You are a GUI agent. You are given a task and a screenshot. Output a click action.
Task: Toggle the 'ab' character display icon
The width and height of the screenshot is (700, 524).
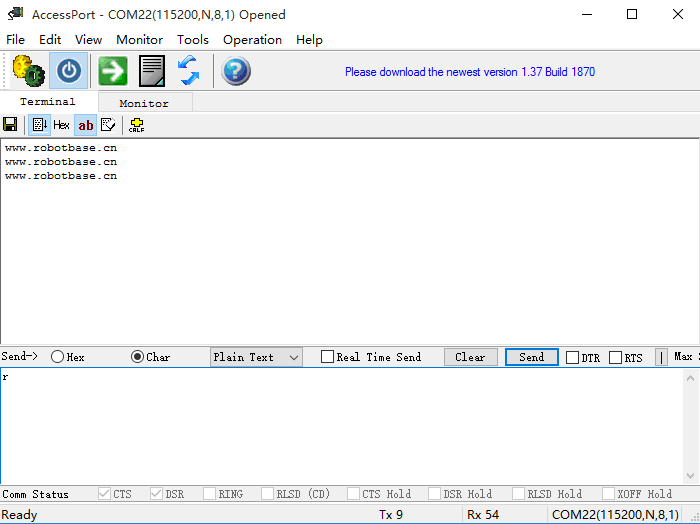85,125
